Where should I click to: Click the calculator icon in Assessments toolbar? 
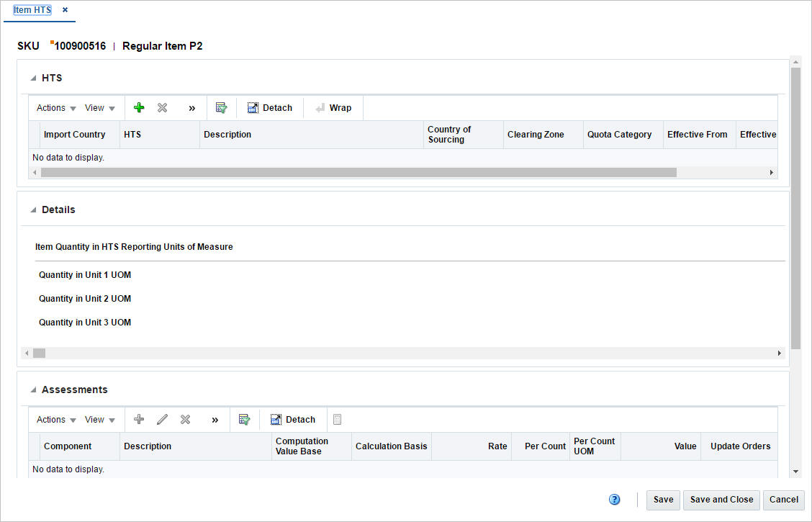(x=337, y=420)
